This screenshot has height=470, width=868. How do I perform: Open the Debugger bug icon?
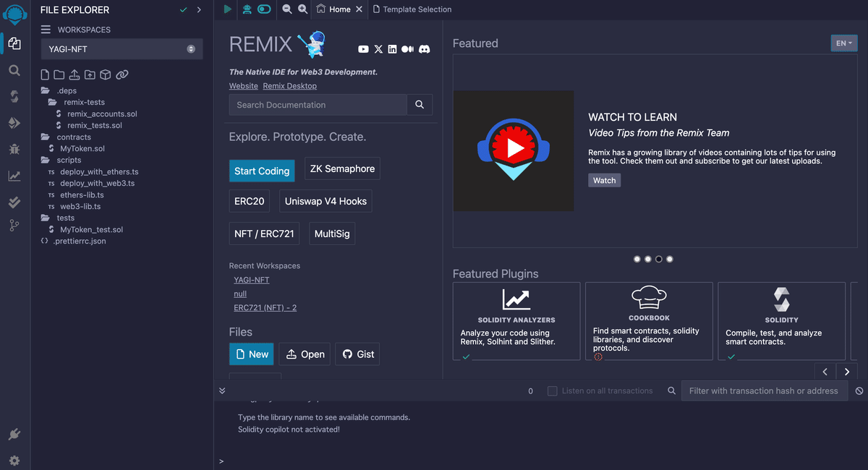[14, 150]
